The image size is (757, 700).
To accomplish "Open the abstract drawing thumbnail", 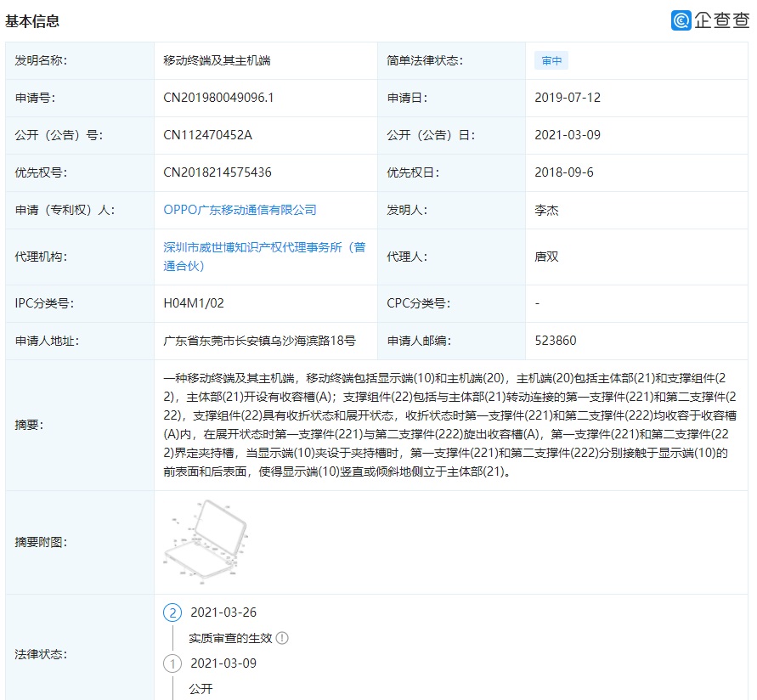I will [x=205, y=542].
